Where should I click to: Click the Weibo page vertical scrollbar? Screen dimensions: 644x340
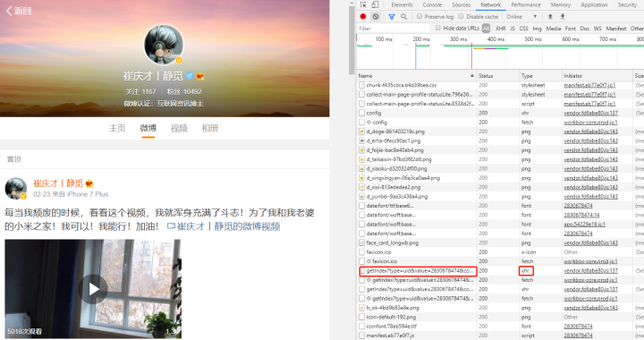[x=352, y=39]
